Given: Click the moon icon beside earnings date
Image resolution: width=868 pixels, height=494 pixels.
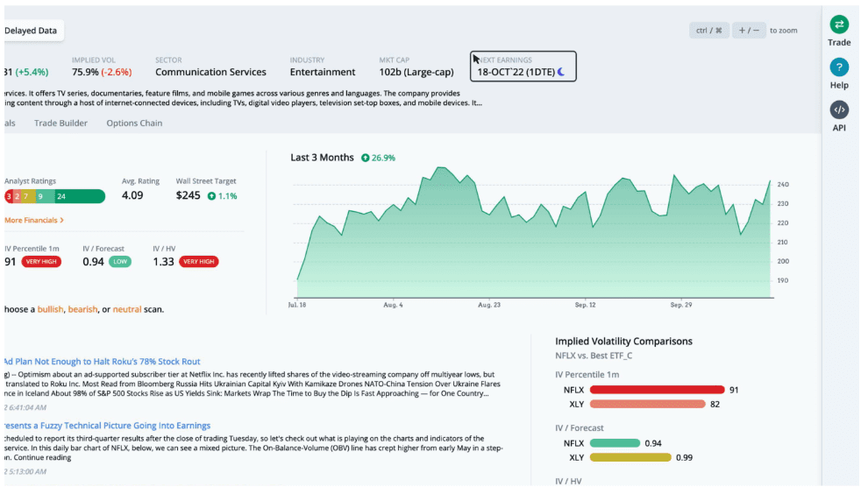Looking at the screenshot, I should coord(561,72).
